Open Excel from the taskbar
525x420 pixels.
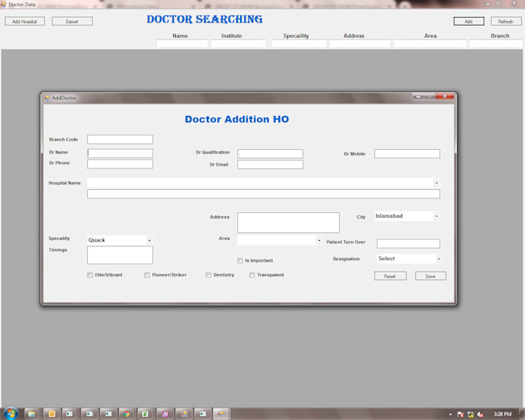point(145,414)
